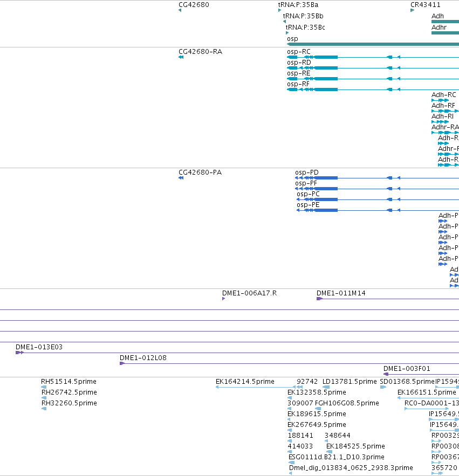The height and width of the screenshot is (476, 459).
Task: Select the osp-RC transcript label
Action: pyautogui.click(x=299, y=52)
